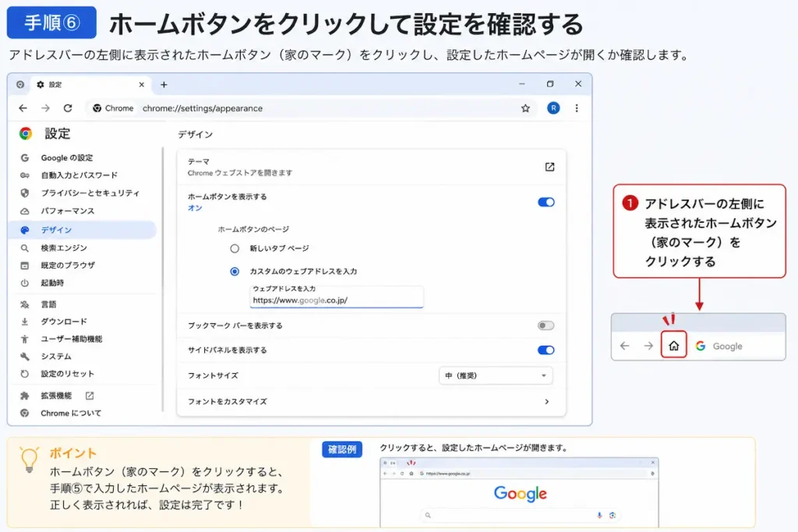
Task: Close the 設定 tab
Action: click(142, 85)
